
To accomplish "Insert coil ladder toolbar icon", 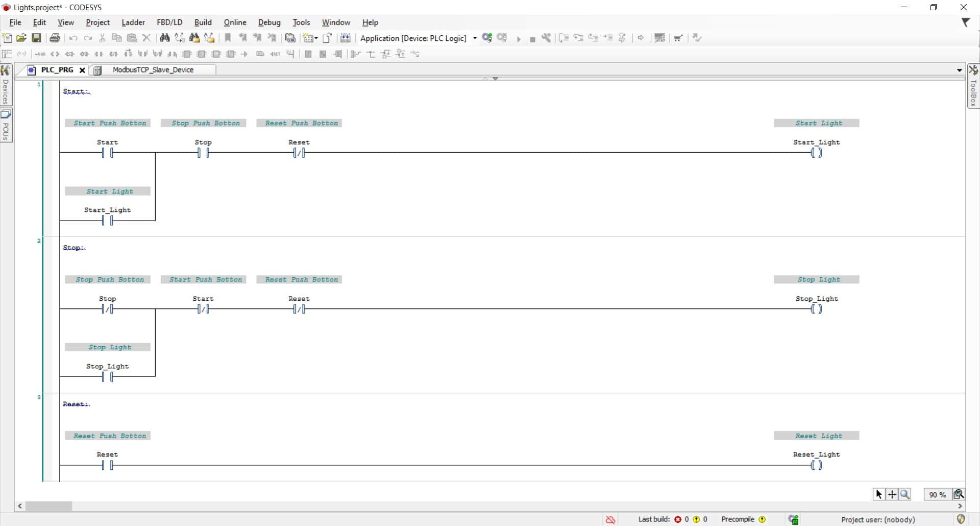I will click(x=55, y=54).
